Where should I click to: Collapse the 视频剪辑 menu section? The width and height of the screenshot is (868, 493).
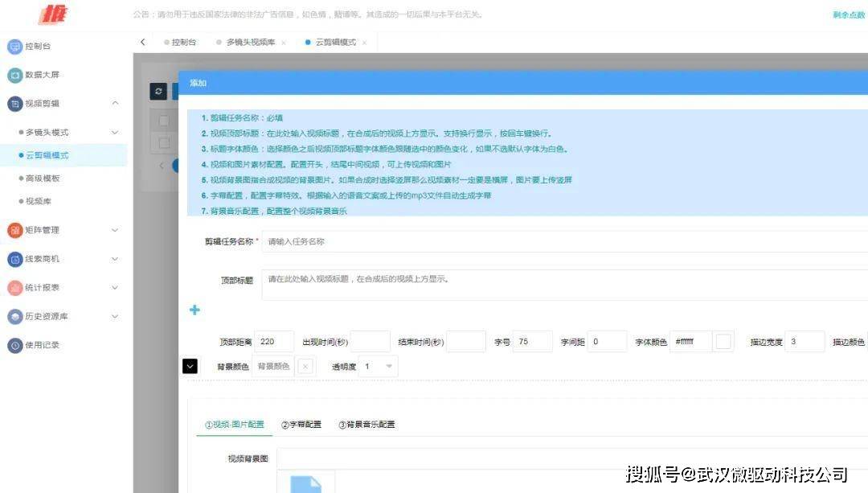tap(115, 103)
